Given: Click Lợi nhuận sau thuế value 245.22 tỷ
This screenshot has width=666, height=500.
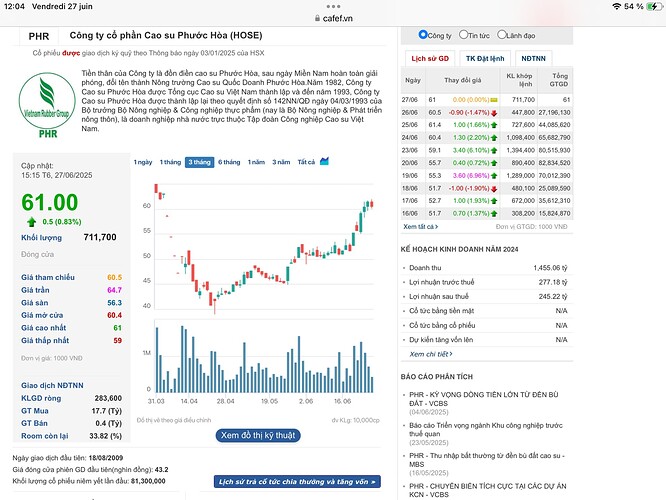Looking at the screenshot, I should pos(553,297).
